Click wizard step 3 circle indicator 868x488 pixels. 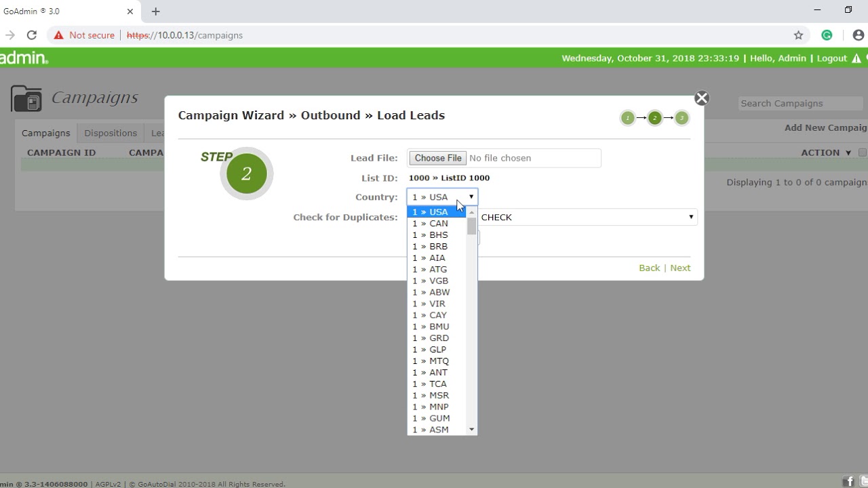pyautogui.click(x=682, y=118)
